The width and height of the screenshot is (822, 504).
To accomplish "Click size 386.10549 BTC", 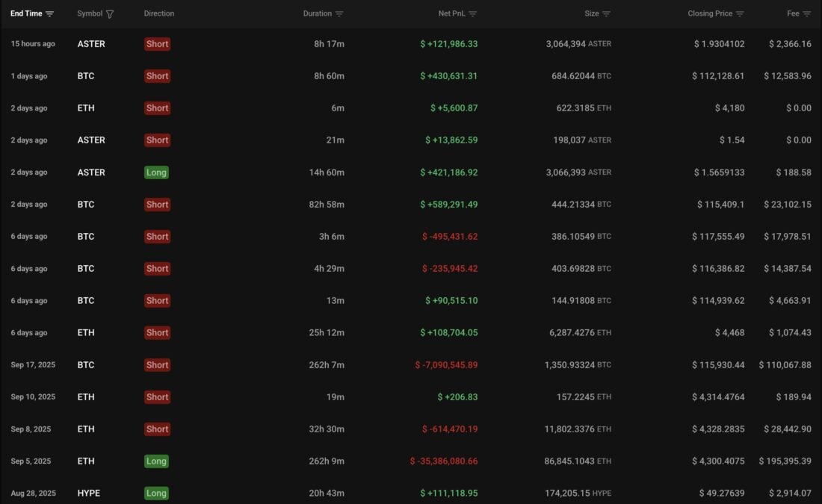I will coord(581,236).
